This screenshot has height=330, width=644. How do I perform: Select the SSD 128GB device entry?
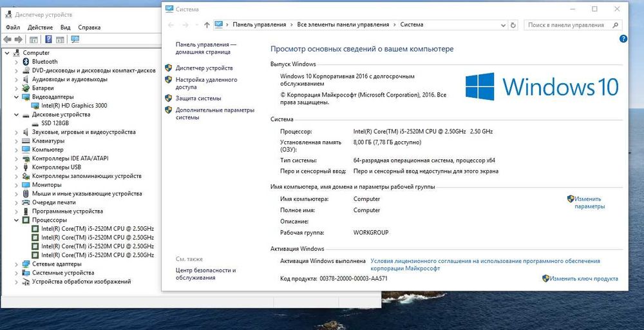pos(55,123)
